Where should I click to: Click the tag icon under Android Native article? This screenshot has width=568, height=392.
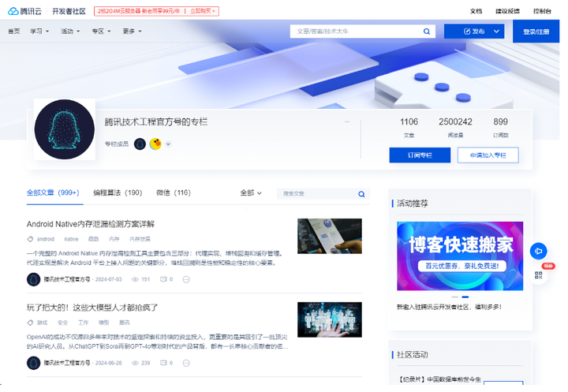30,239
